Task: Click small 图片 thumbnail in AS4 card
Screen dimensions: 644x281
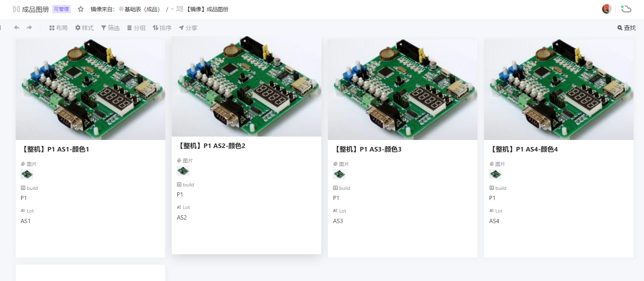Action: [x=495, y=174]
